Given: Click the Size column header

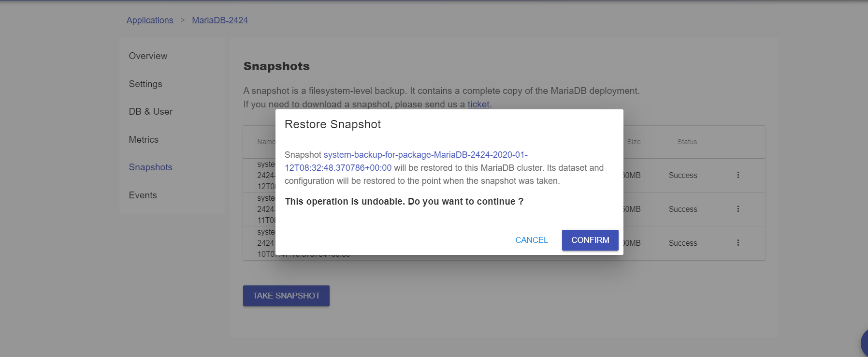Looking at the screenshot, I should click(634, 142).
